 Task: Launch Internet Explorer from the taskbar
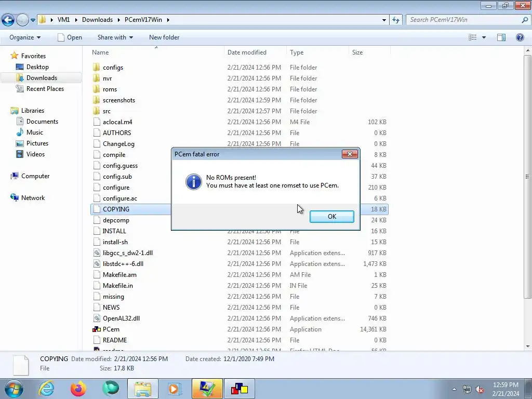point(46,389)
